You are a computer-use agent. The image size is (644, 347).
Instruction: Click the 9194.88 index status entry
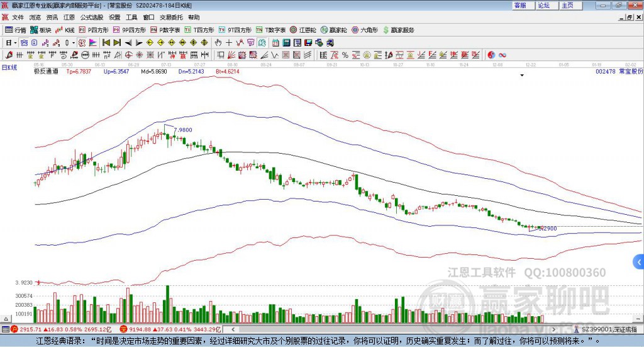170,329
